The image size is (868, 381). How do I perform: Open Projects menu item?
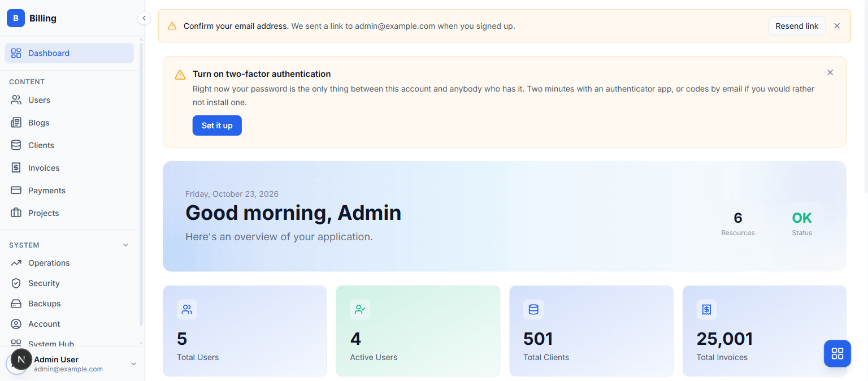pos(69,213)
